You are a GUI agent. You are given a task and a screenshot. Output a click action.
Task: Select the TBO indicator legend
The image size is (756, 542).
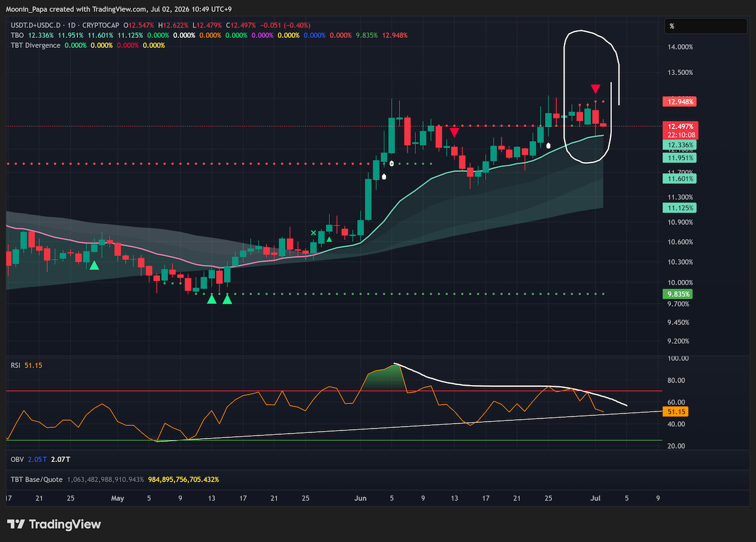click(17, 35)
